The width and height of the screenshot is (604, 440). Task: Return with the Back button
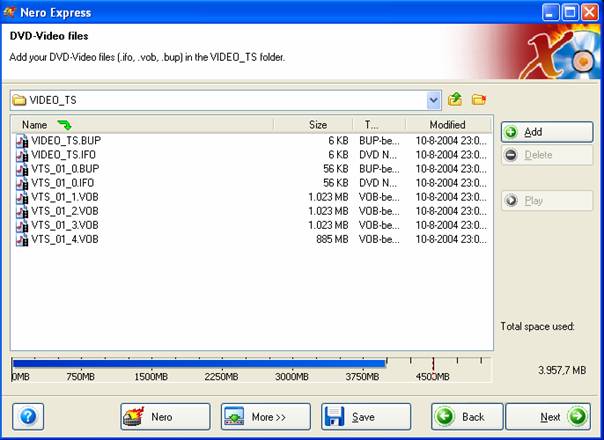click(x=467, y=416)
